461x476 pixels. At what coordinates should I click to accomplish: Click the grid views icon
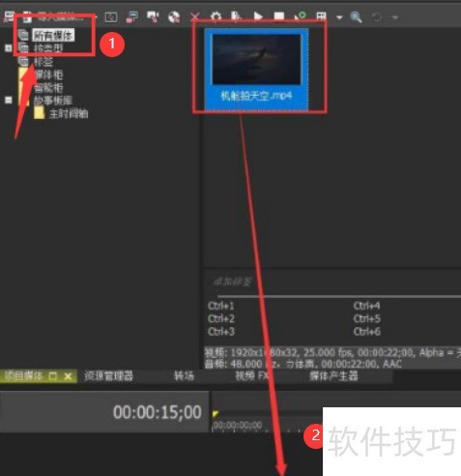[321, 16]
